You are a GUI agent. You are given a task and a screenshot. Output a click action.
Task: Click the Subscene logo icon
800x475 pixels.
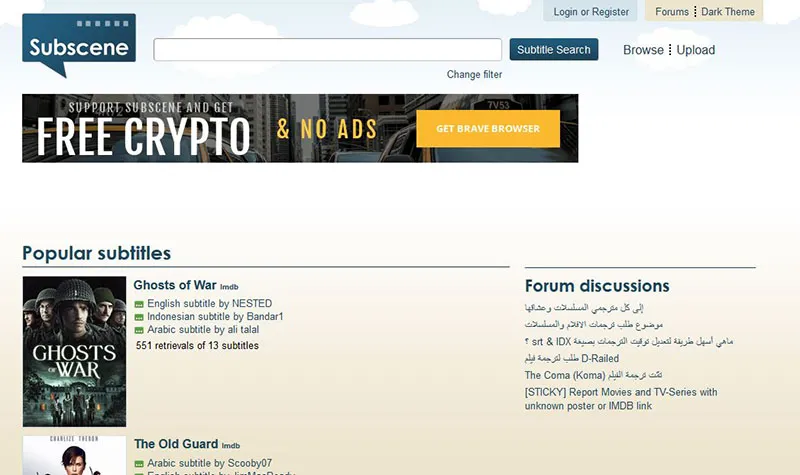tap(78, 45)
